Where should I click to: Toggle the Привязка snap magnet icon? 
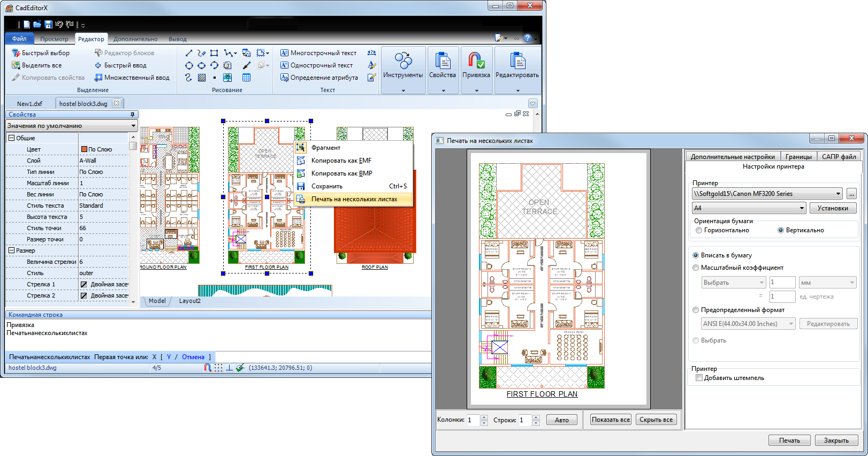[476, 62]
